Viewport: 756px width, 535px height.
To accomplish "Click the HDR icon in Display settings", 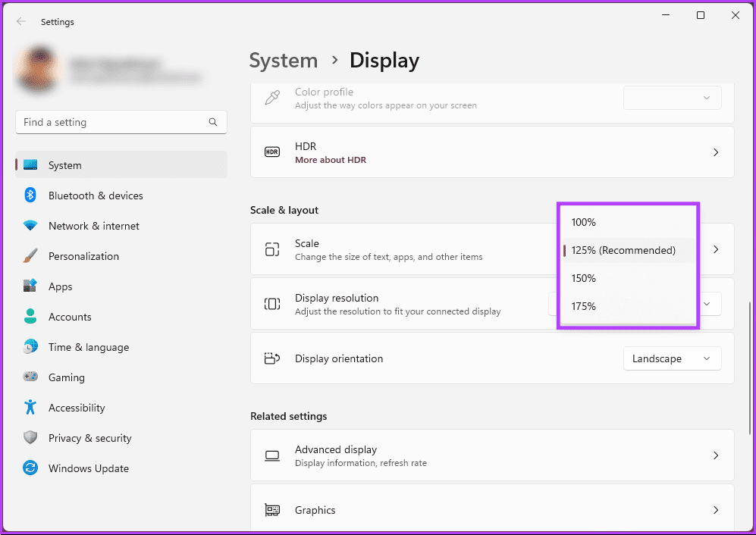I will point(272,152).
